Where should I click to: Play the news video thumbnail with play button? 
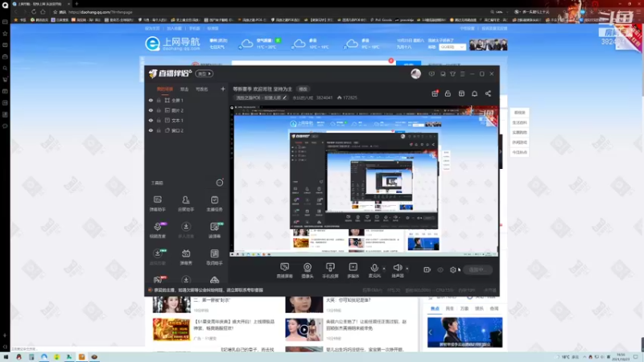click(304, 330)
